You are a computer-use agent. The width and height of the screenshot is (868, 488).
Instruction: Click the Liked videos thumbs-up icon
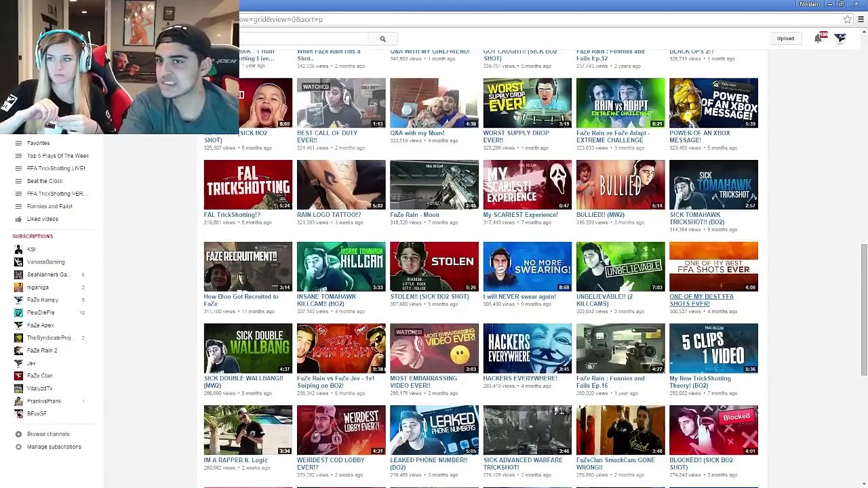[x=19, y=219]
